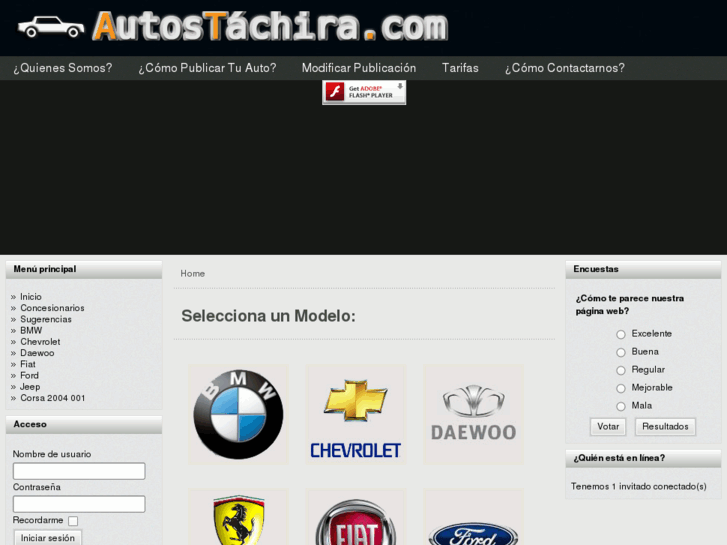This screenshot has width=727, height=545.
Task: Open ¿Cómo Contactarnos? menu item
Action: [x=565, y=68]
